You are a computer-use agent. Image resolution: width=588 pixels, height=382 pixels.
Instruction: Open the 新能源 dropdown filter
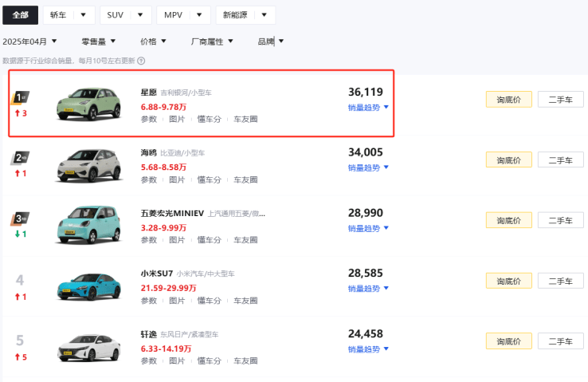(245, 15)
